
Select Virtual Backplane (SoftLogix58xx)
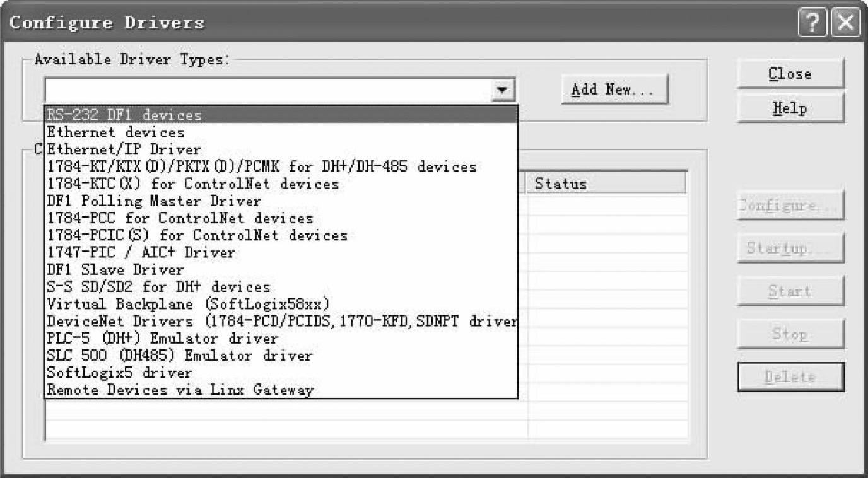[x=281, y=303]
